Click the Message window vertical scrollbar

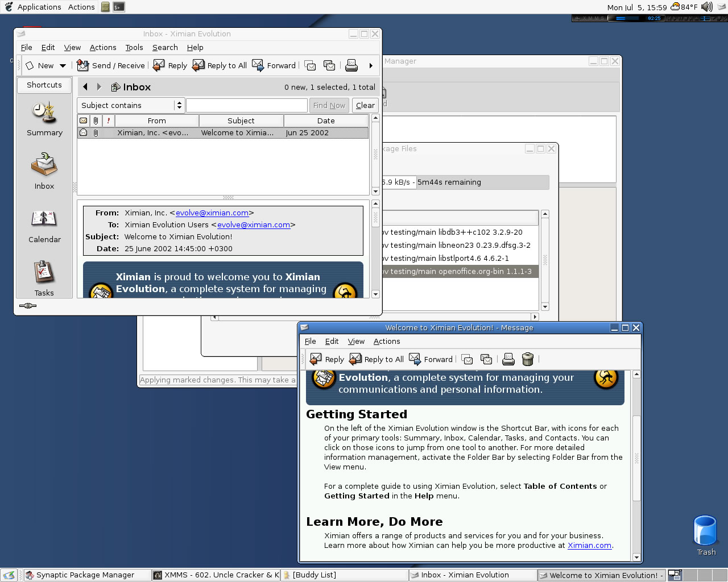pos(636,458)
